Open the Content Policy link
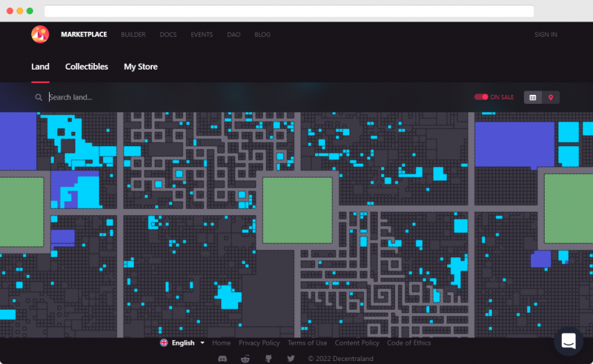This screenshot has width=593, height=364. click(x=357, y=343)
